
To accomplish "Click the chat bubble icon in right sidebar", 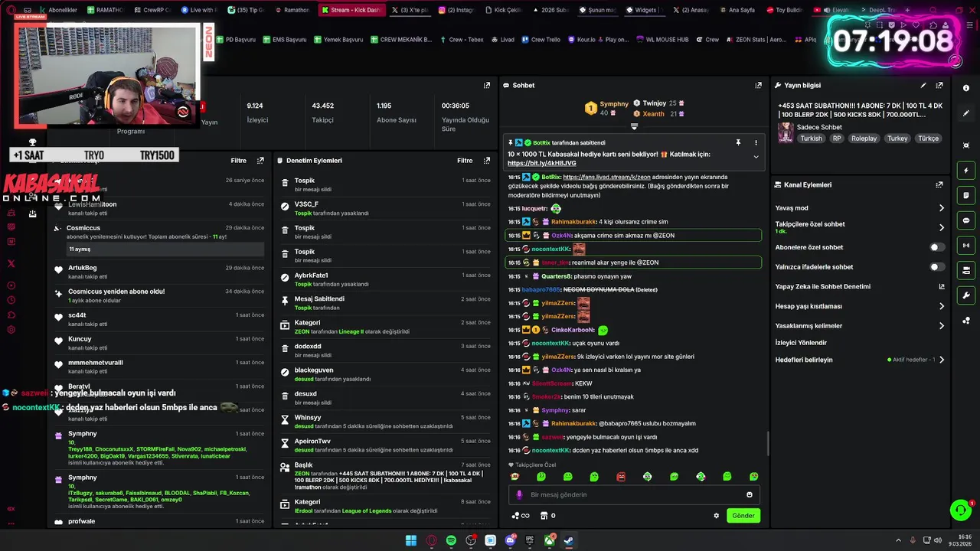I will [966, 220].
